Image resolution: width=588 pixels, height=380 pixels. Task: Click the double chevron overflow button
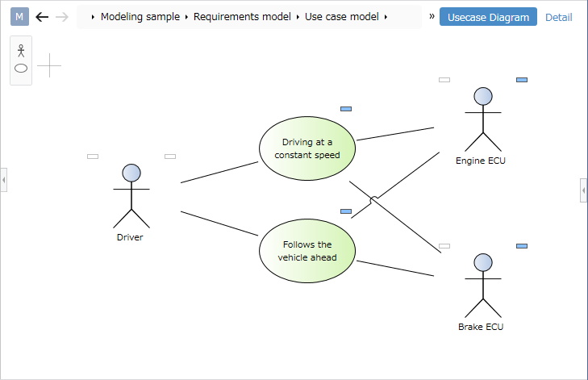click(x=432, y=16)
